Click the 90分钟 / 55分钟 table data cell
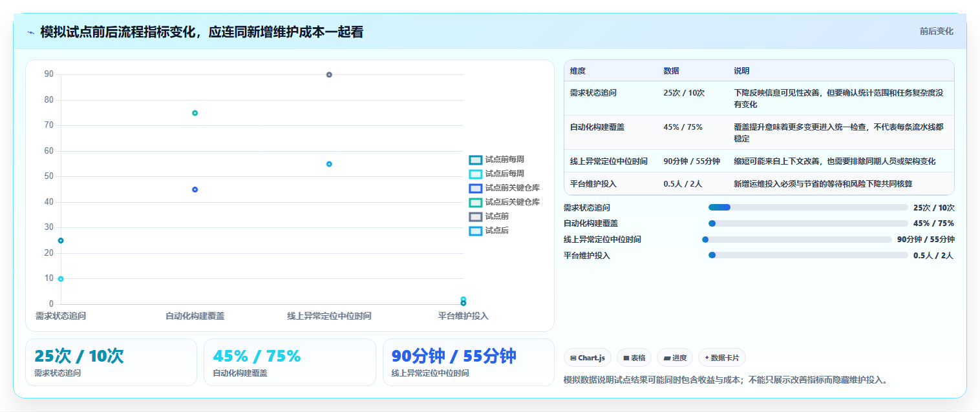Viewport: 980px width, 412px height. [692, 161]
